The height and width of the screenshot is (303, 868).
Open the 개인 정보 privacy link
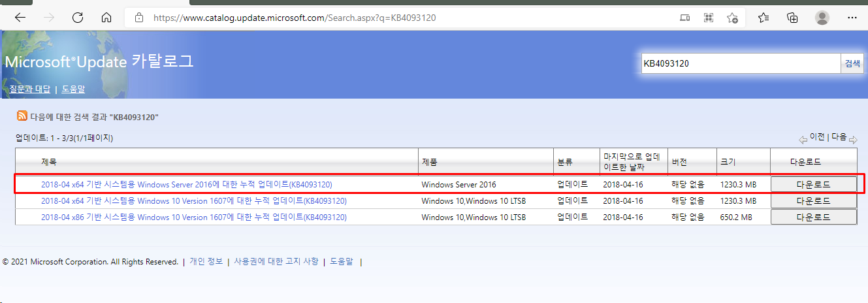click(206, 261)
